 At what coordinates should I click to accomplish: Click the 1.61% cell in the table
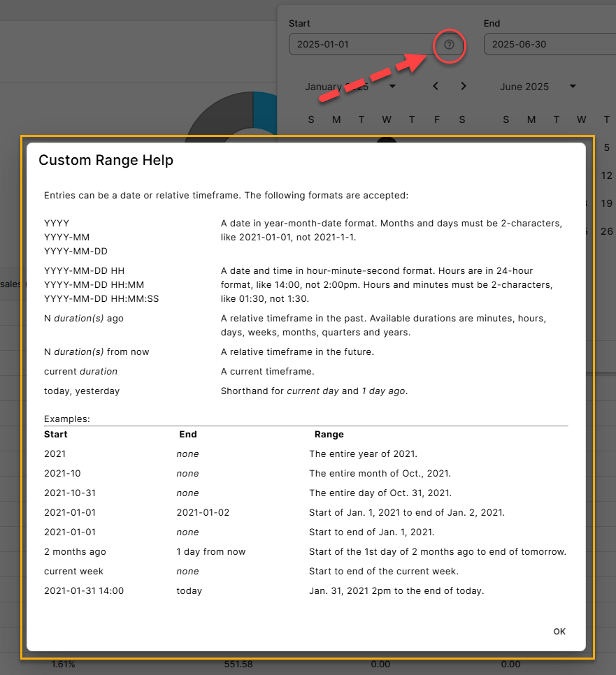[63, 665]
